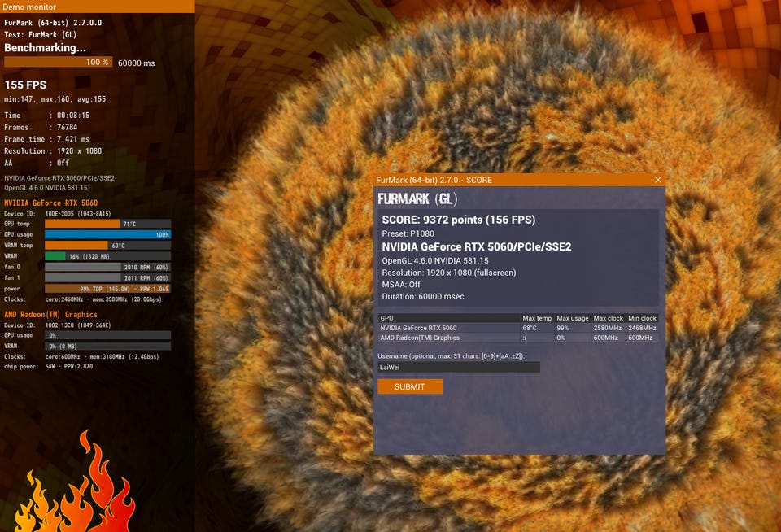Click the power 99% TDP bar

point(108,289)
